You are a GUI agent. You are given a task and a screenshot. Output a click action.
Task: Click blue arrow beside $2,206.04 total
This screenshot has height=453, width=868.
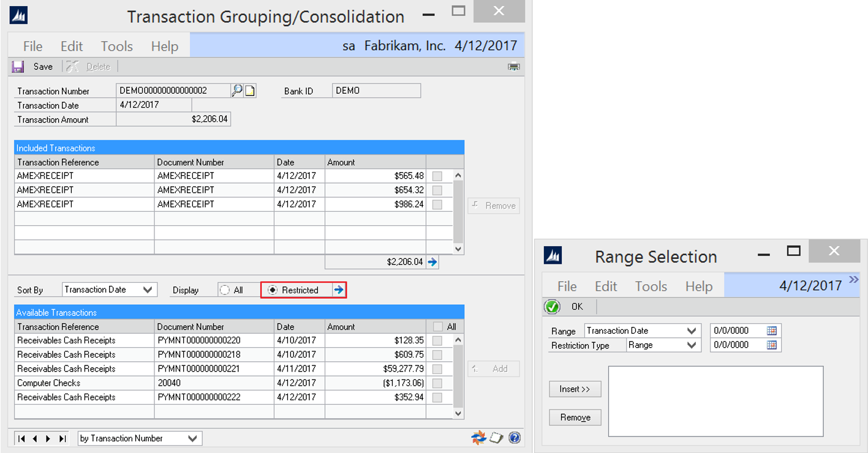[x=432, y=262]
